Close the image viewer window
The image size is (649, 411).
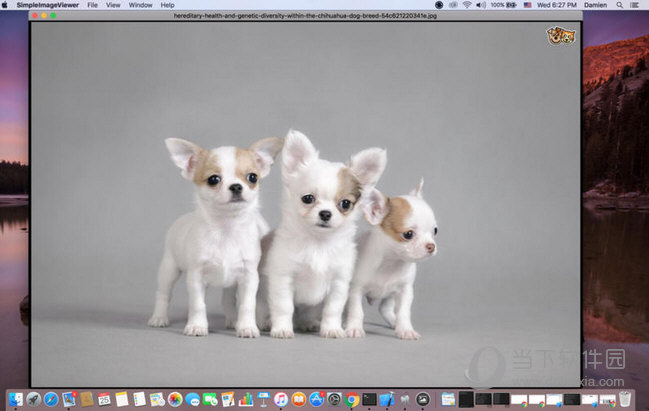pyautogui.click(x=35, y=16)
